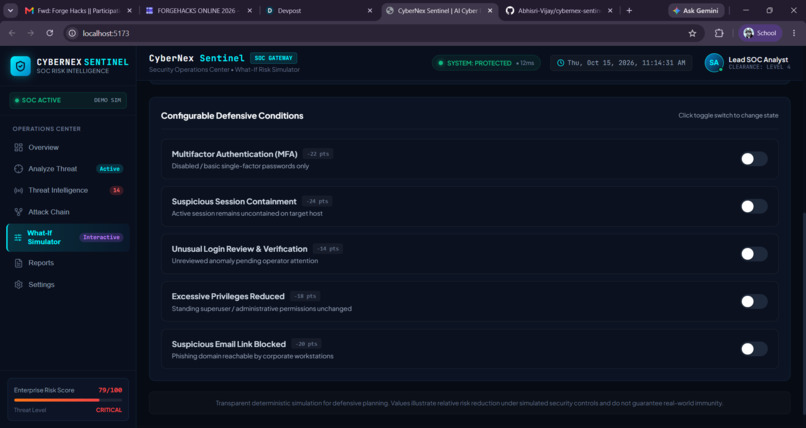Image resolution: width=806 pixels, height=428 pixels.
Task: Open the Attack Chain page
Action: point(68,212)
